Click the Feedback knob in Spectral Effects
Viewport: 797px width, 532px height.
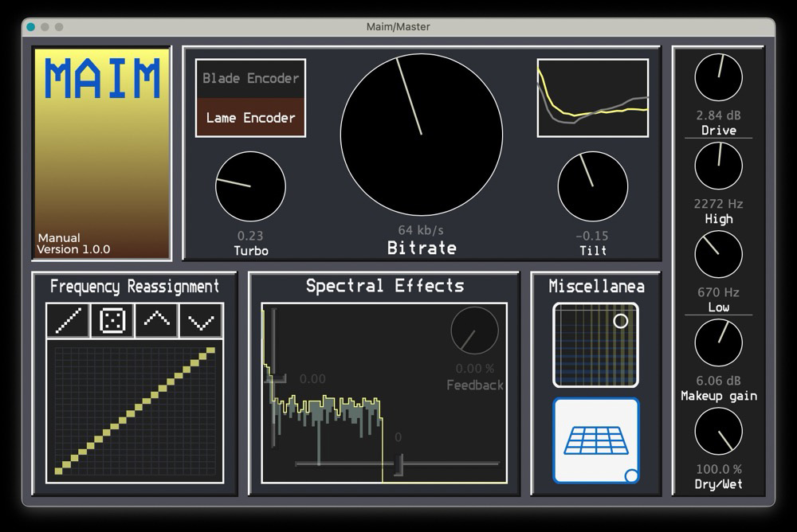474,331
